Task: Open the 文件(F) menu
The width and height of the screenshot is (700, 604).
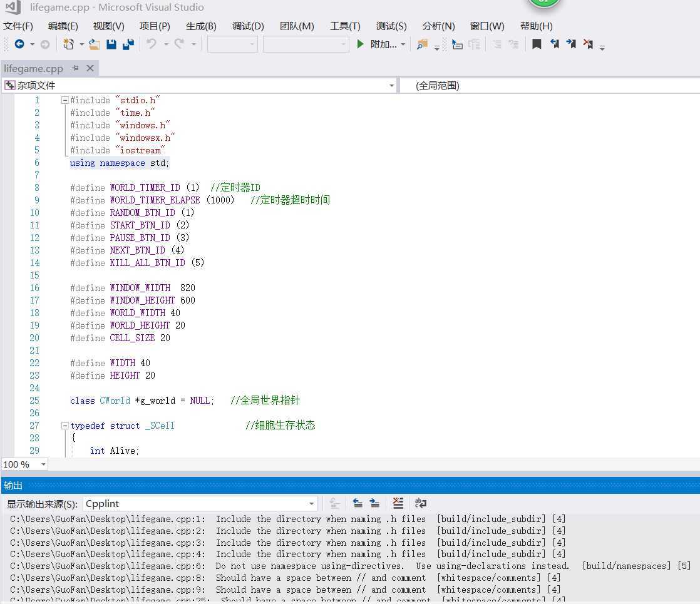Action: [x=18, y=26]
